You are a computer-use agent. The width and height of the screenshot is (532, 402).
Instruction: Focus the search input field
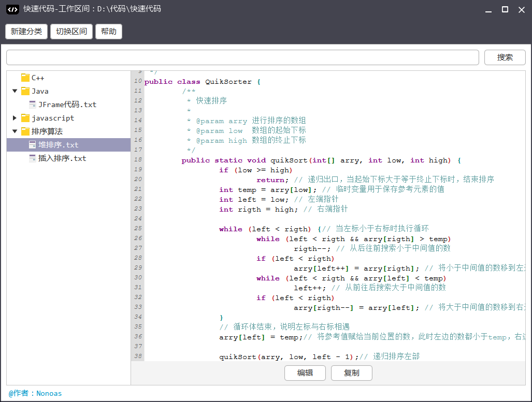242,57
